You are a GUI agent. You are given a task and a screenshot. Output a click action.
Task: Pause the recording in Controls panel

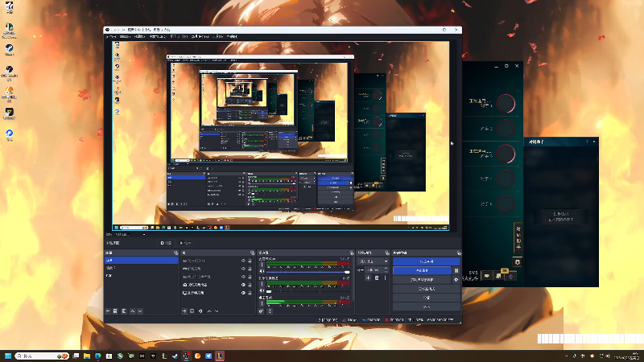(456, 270)
